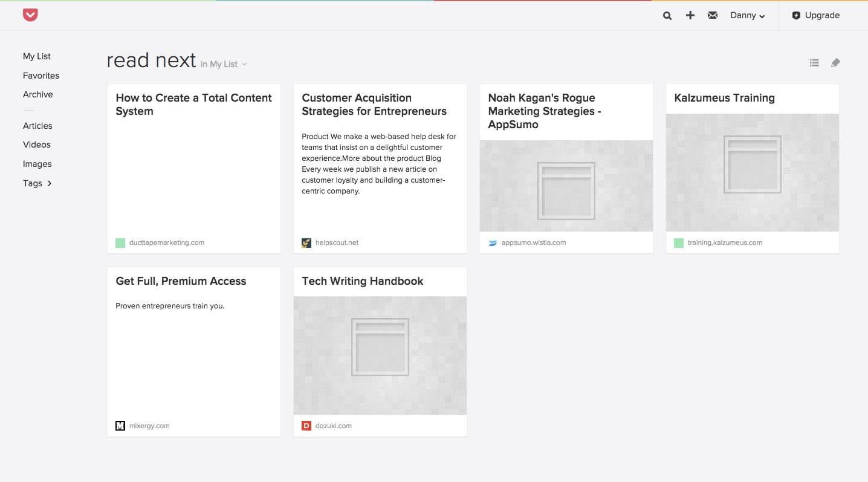The width and height of the screenshot is (868, 482).
Task: Filter items by Images
Action: [x=37, y=164]
